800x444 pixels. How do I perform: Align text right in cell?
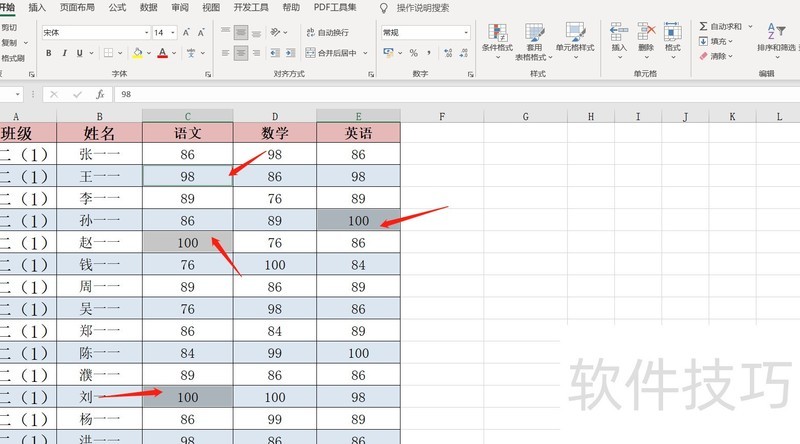[x=257, y=53]
